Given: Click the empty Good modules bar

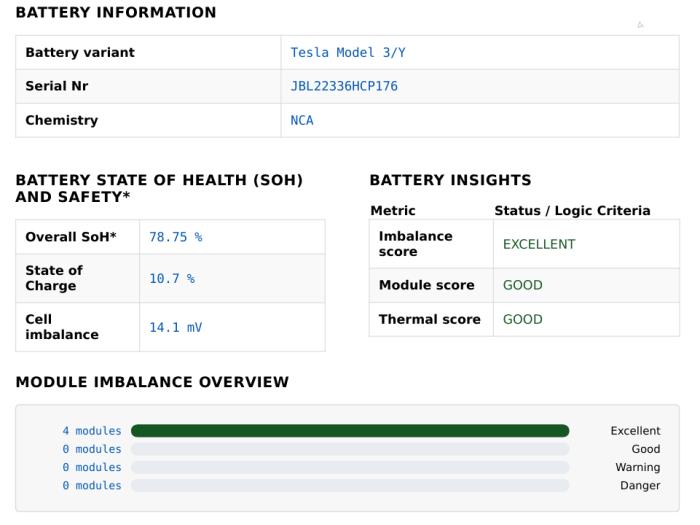Looking at the screenshot, I should [x=350, y=449].
